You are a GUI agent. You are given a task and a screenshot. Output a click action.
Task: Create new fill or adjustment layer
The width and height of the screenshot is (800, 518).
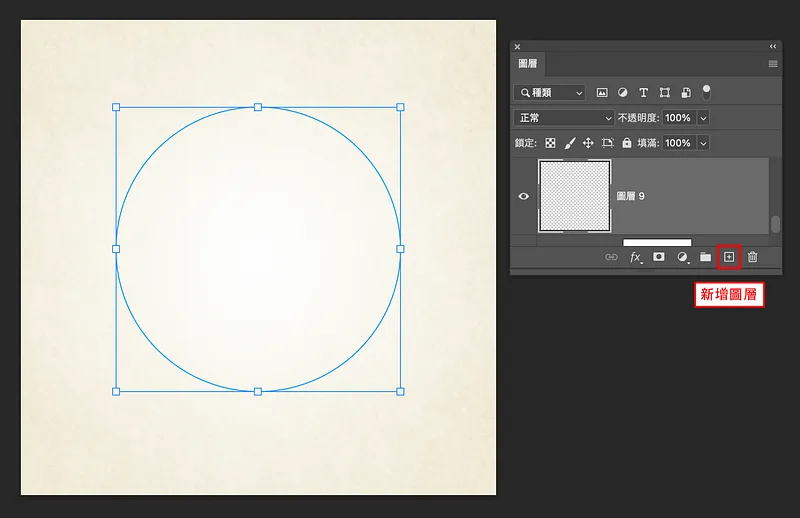point(683,257)
